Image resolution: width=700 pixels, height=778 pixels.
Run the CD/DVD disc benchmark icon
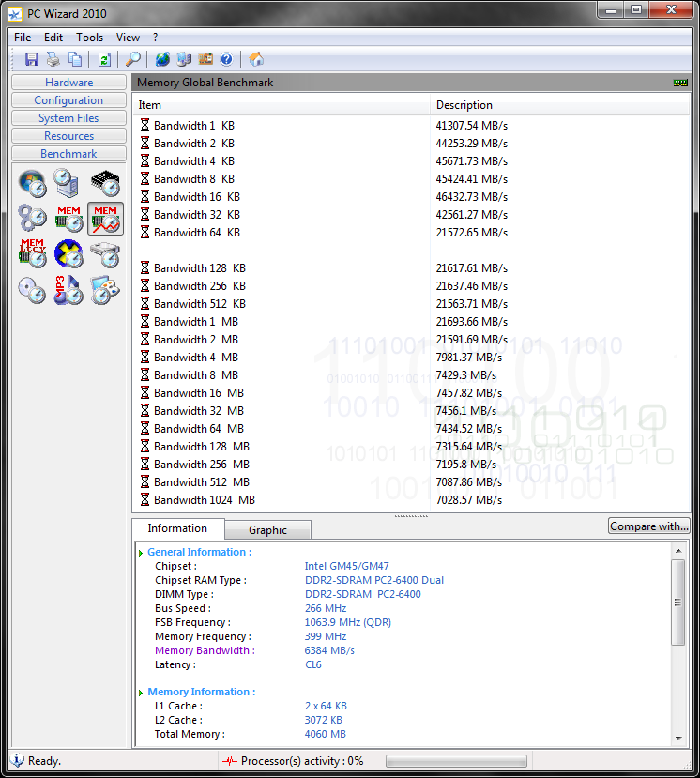coord(32,290)
